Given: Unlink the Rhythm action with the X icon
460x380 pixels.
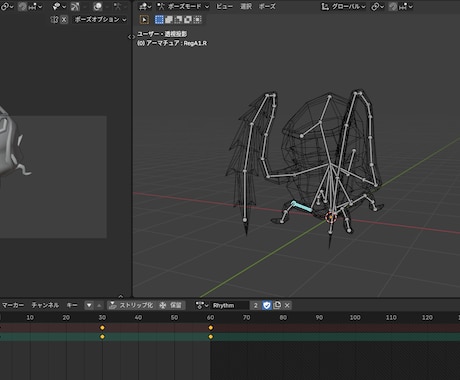Looking at the screenshot, I should 287,305.
